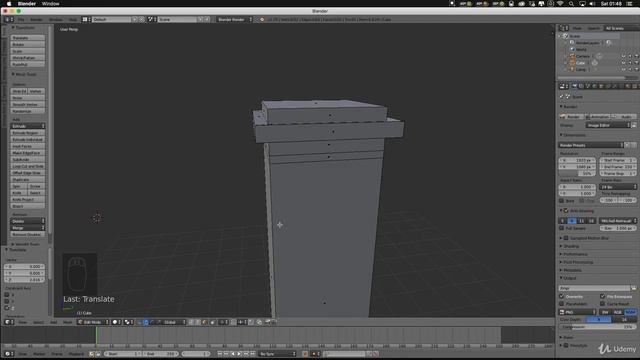Open the Render Presets dropdown
Screen dimensions: 640x360
(x=591, y=145)
